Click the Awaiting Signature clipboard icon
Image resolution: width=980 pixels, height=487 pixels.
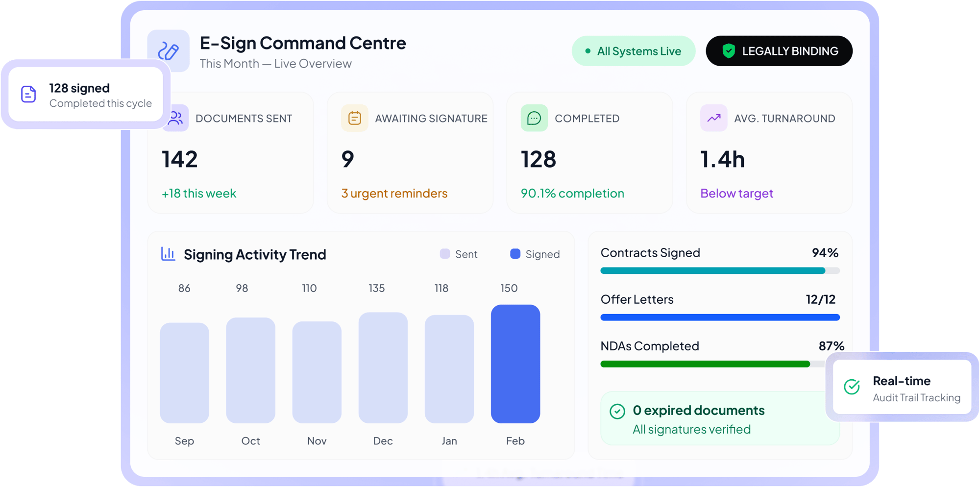[x=354, y=118]
